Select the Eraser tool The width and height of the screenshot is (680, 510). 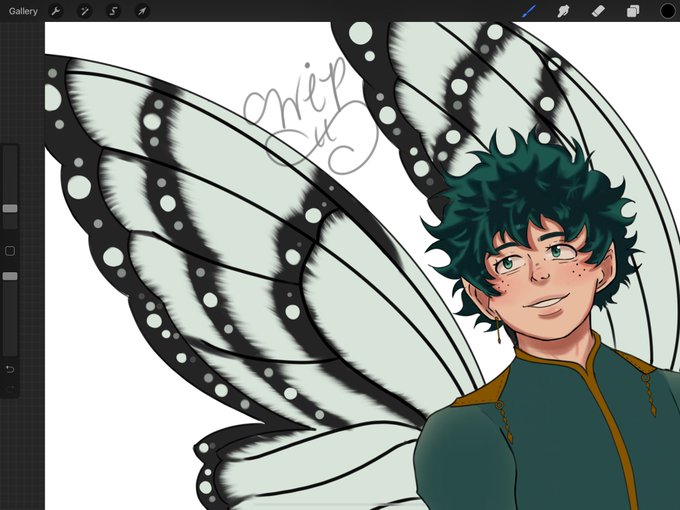pos(598,11)
